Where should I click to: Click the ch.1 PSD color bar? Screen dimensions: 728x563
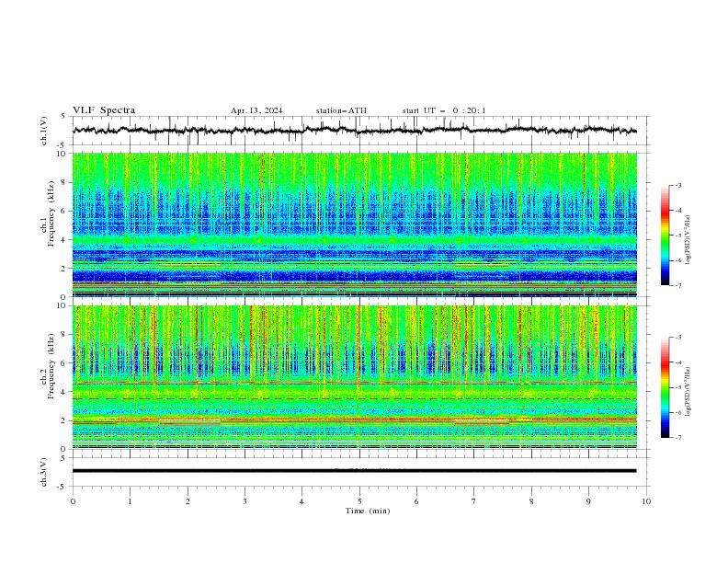[665, 235]
